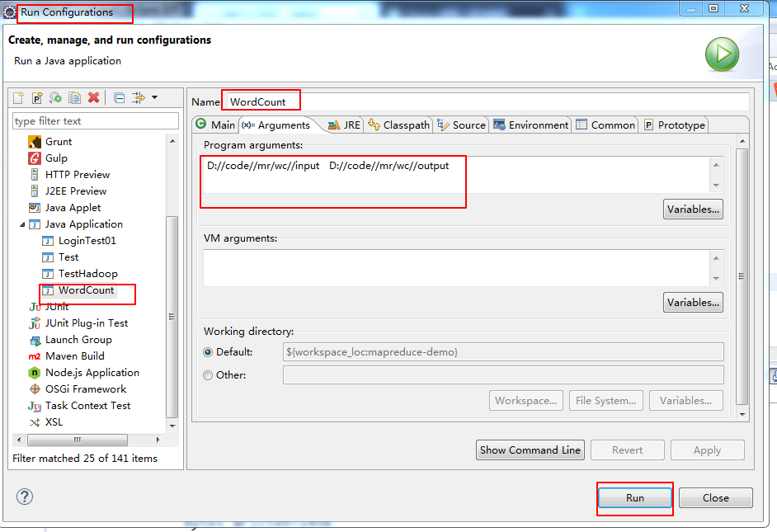Click the Run button
Image resolution: width=777 pixels, height=532 pixels.
click(x=635, y=498)
